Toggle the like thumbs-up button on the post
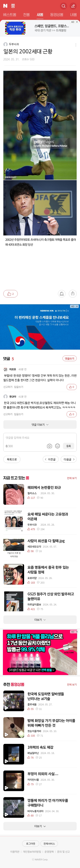The width and height of the screenshot is (80, 868). pyautogui.click(x=11, y=294)
